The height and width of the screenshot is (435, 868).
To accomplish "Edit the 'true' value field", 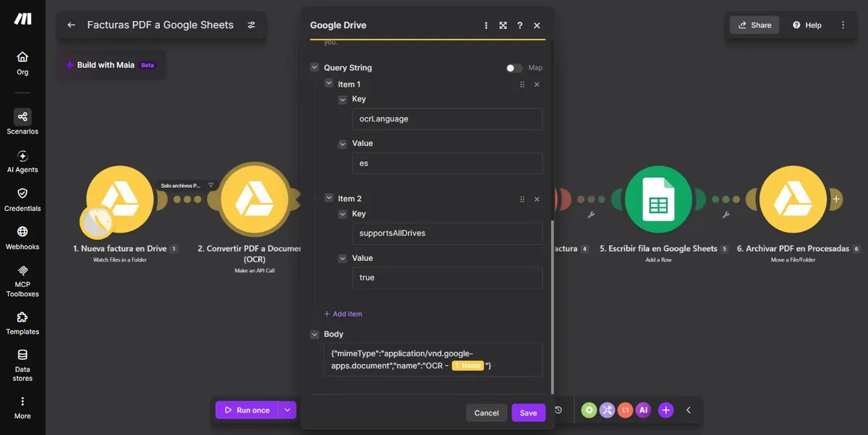I will point(447,277).
